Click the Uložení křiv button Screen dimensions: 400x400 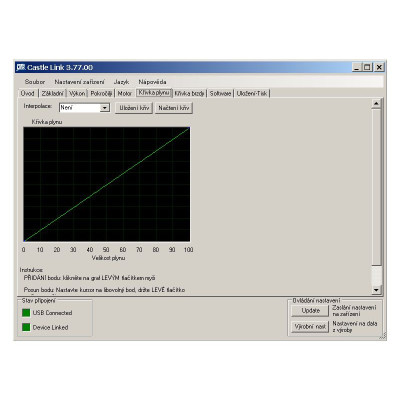click(x=134, y=108)
